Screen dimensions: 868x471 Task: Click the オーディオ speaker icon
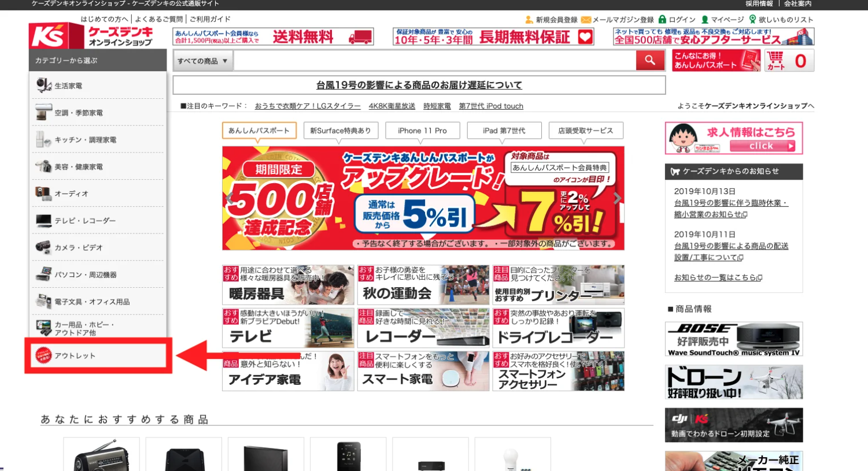[44, 193]
